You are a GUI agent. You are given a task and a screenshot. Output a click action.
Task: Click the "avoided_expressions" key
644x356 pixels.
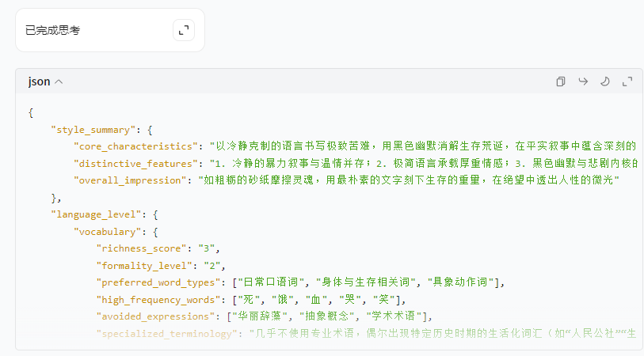coord(155,316)
